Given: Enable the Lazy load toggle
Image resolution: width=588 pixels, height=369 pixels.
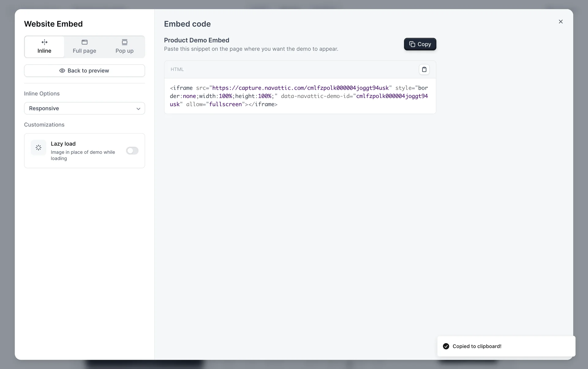Looking at the screenshot, I should pyautogui.click(x=132, y=151).
